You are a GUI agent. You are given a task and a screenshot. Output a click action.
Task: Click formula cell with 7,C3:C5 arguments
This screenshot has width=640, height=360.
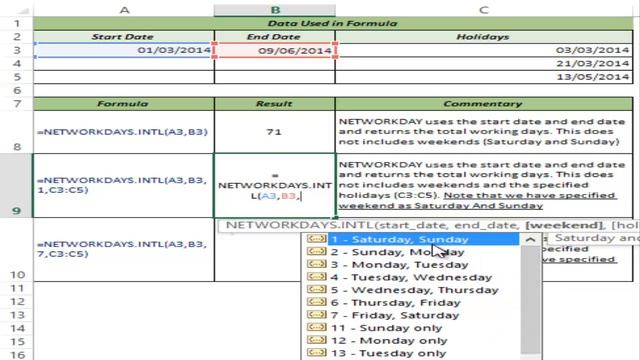pyautogui.click(x=124, y=249)
